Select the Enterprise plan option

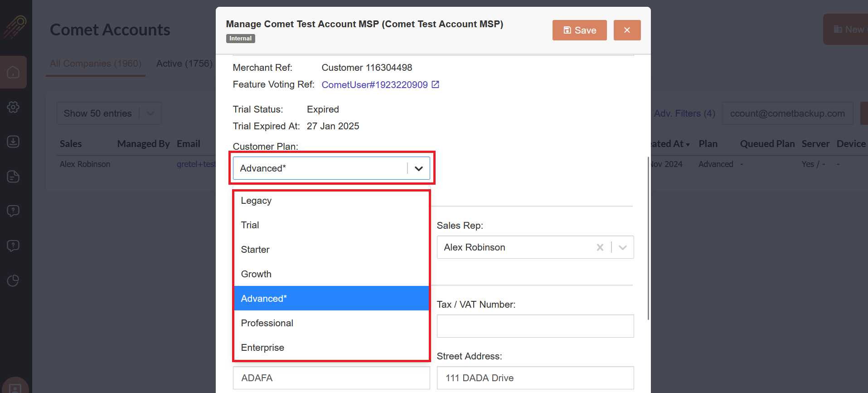pos(331,348)
